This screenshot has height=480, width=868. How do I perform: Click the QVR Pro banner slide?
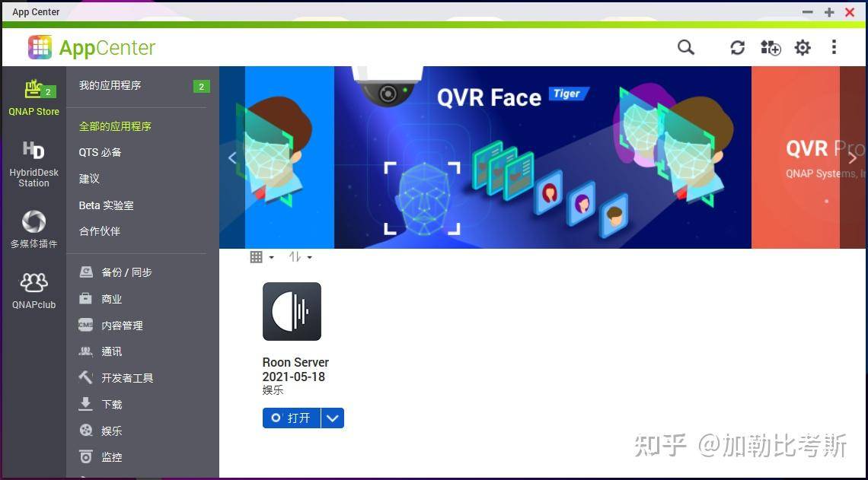pyautogui.click(x=809, y=157)
